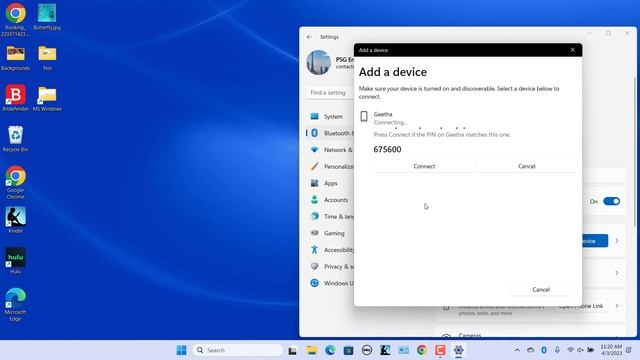Open the Booking Chrome desktop shortcut
640x360 pixels.
pos(16,19)
